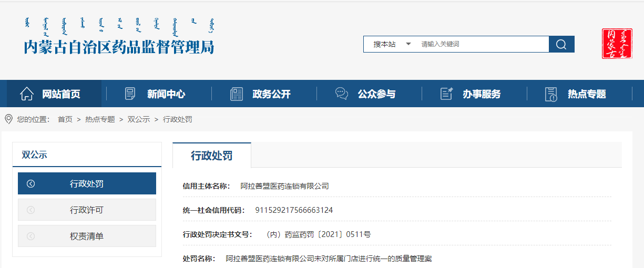Viewport: 644px width, 268px height.
Task: Open the 政务公开 menu item
Action: pos(271,94)
